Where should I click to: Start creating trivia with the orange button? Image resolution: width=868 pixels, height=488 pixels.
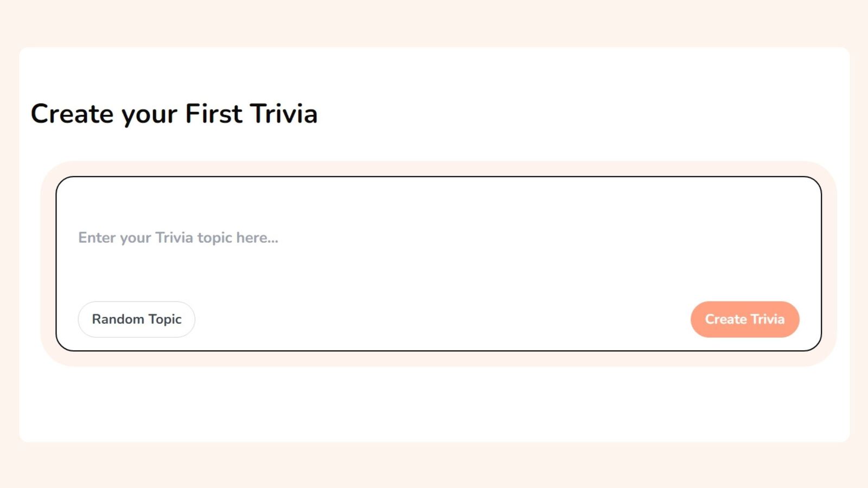(744, 319)
